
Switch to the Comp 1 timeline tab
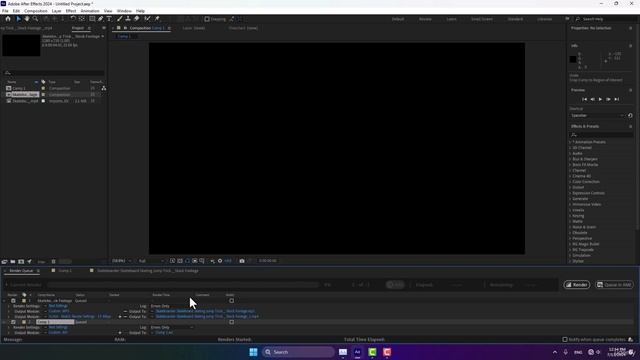[65, 271]
